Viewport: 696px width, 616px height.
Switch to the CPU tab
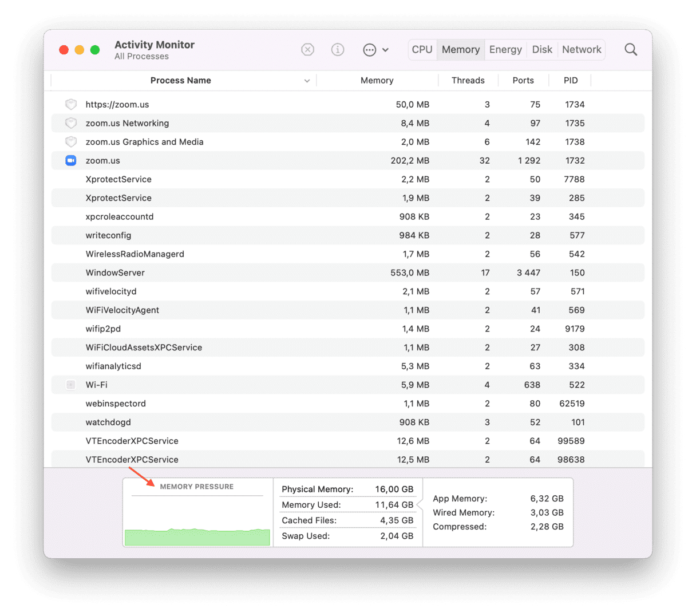point(422,50)
